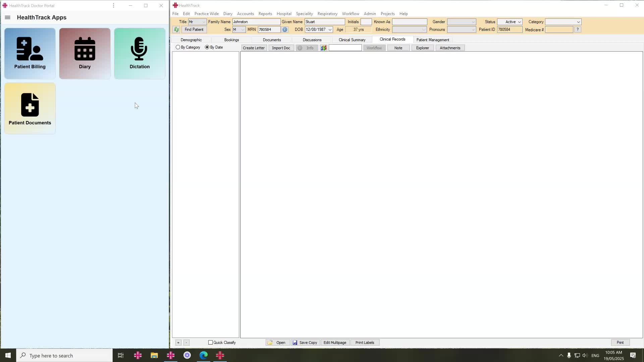Click the Print button
This screenshot has width=644, height=362.
[620, 343]
